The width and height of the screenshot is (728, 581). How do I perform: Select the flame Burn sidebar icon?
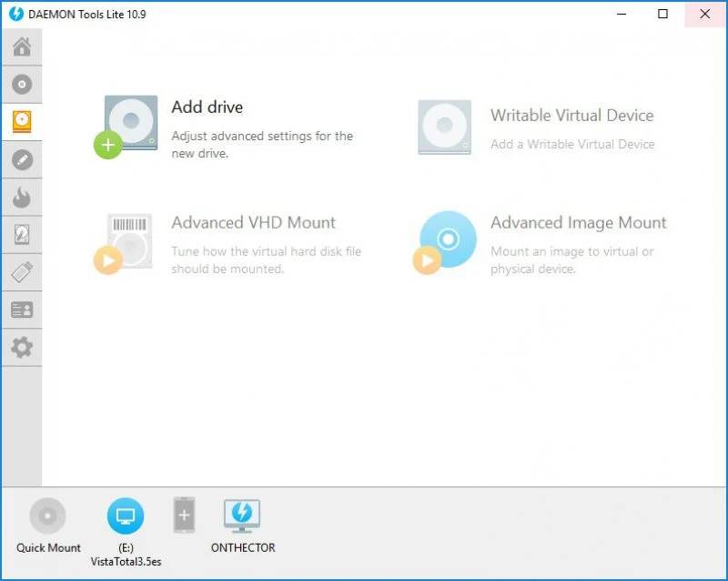(x=21, y=198)
